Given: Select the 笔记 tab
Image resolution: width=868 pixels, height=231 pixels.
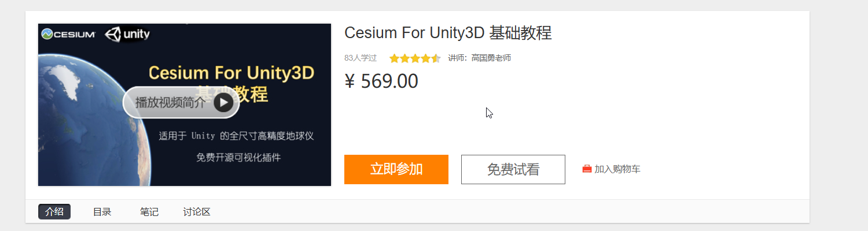Looking at the screenshot, I should [x=149, y=212].
